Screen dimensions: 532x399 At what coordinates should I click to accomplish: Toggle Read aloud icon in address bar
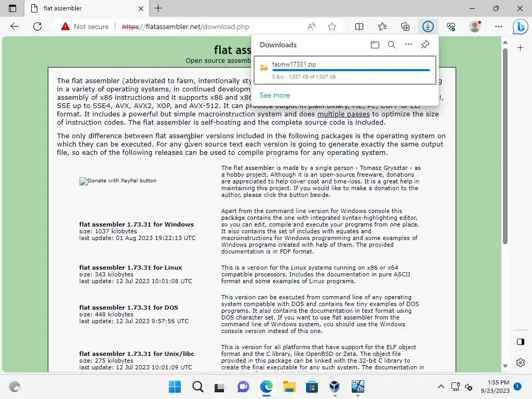(x=311, y=26)
